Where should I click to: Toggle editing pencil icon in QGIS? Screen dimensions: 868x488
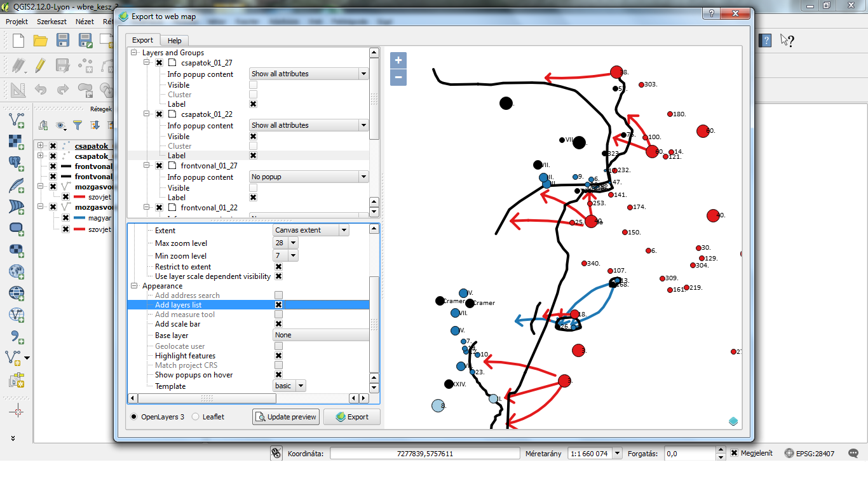pyautogui.click(x=40, y=65)
